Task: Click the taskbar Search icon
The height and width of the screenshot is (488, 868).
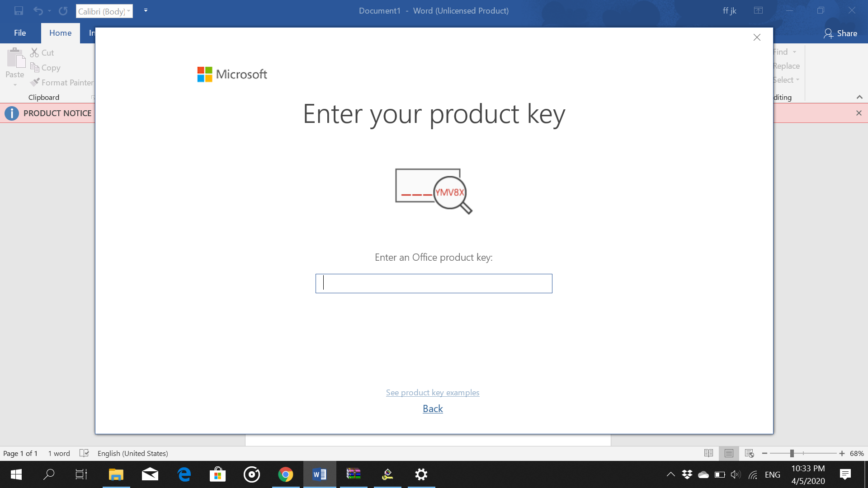Action: click(x=49, y=474)
